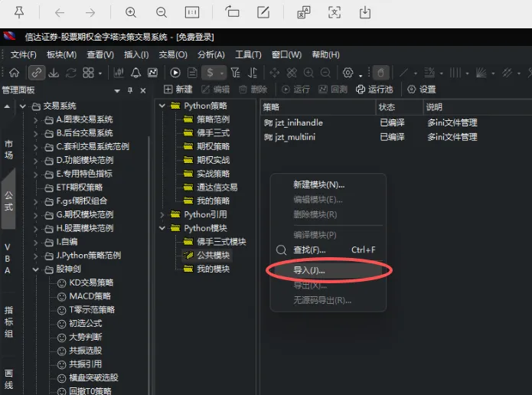Click the 新建 button
532x395 pixels.
178,90
